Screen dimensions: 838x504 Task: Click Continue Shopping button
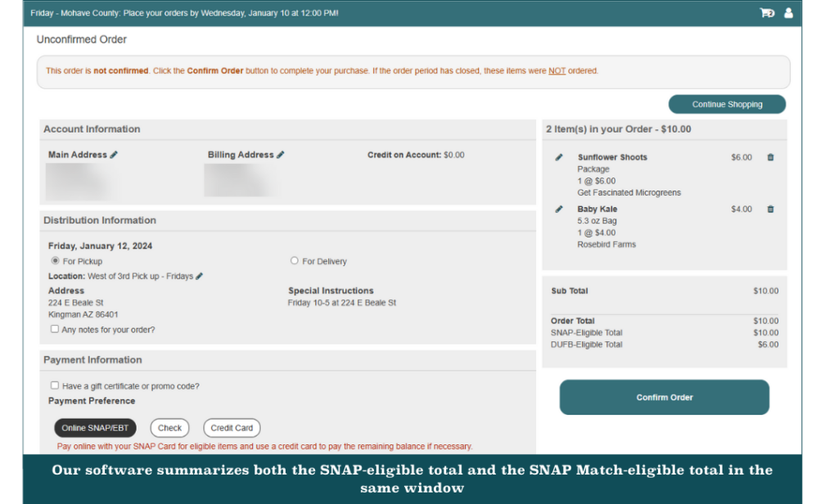(x=727, y=105)
